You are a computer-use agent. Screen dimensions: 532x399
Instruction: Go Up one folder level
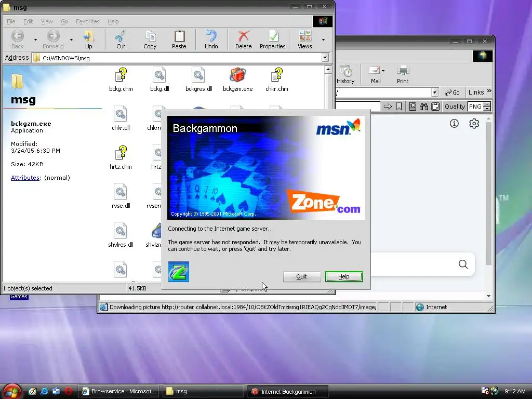click(x=88, y=39)
